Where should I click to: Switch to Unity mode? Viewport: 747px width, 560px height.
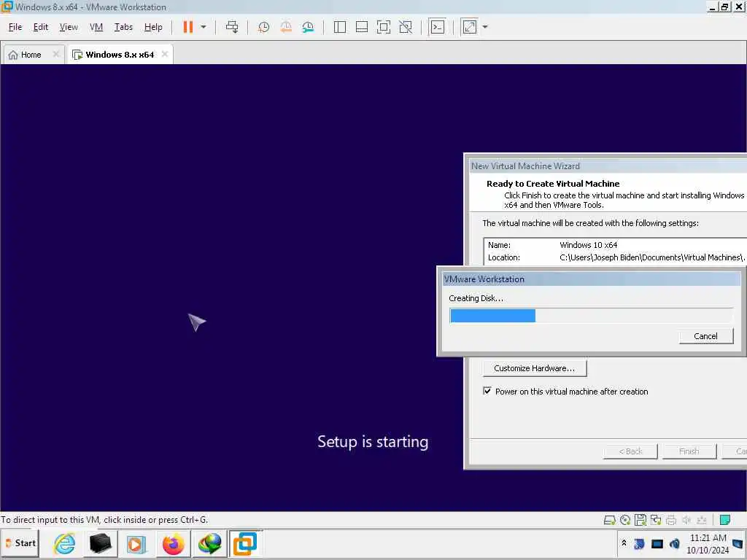tap(406, 27)
